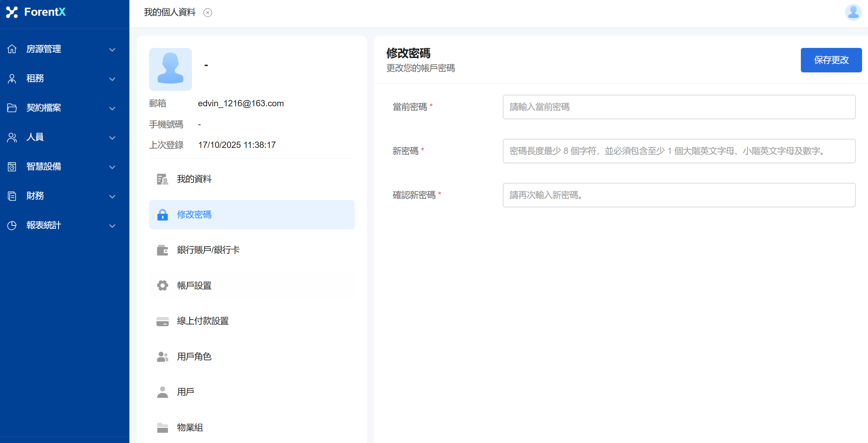Expand the 租務 sidebar section chevron
This screenshot has width=868, height=443.
[x=112, y=79]
